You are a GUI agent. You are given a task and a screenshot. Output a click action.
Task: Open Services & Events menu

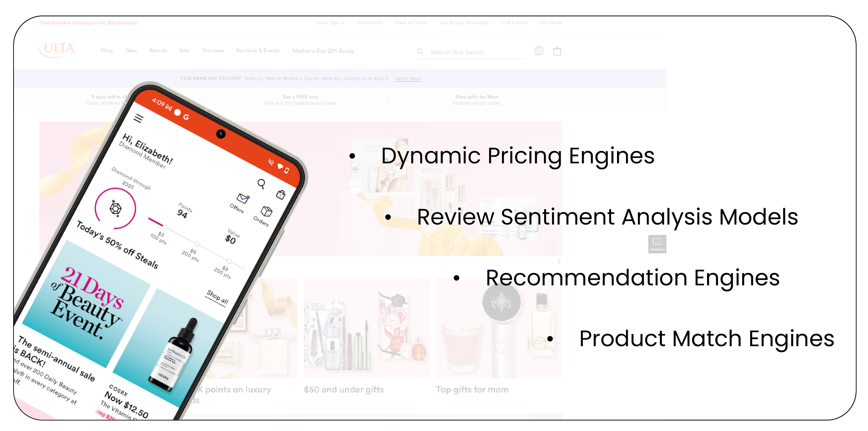[x=258, y=50]
